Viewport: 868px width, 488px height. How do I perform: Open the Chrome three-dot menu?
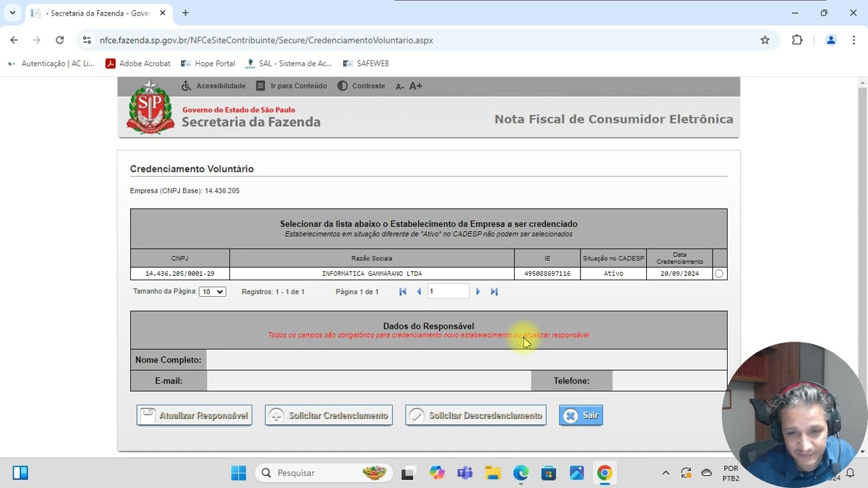(x=853, y=40)
